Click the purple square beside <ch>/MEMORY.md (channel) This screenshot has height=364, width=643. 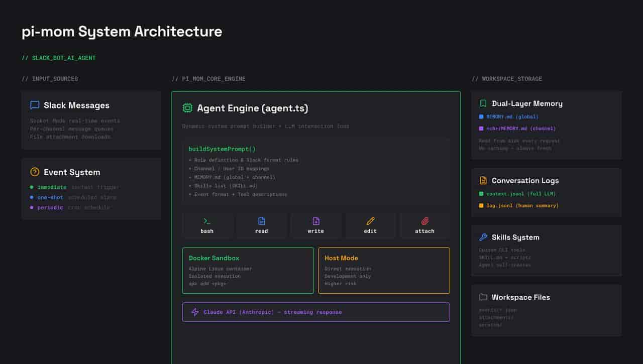tap(481, 129)
